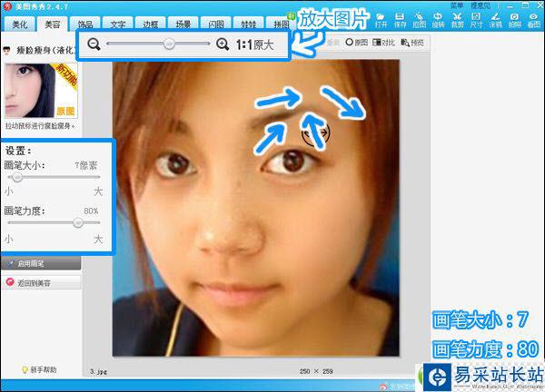Click the 拉动鼠标进行瘦脸瘦身 hint text

(x=40, y=126)
